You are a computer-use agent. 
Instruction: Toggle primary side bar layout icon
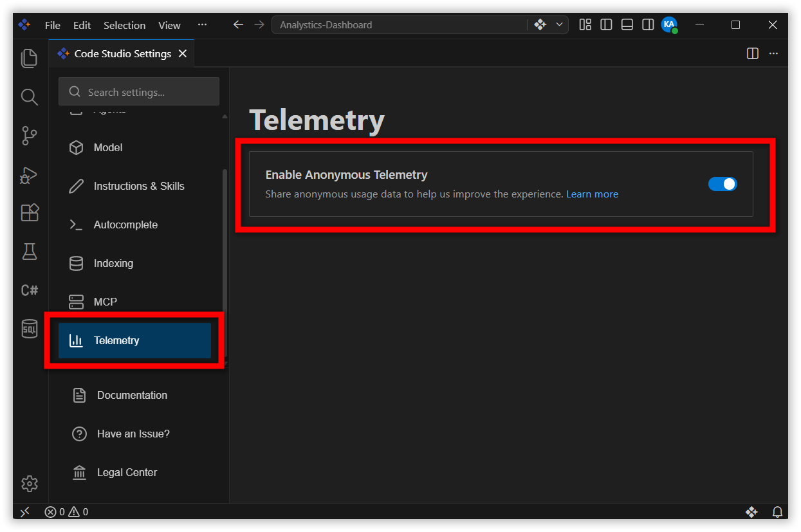click(x=606, y=25)
